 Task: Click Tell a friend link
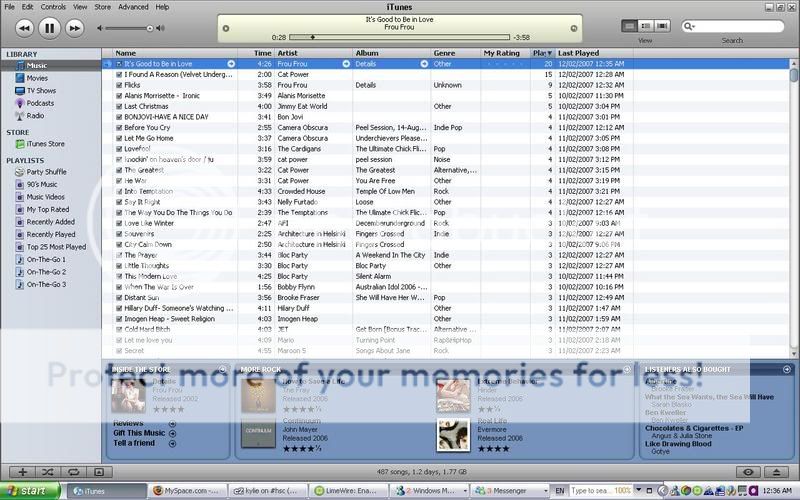[134, 443]
